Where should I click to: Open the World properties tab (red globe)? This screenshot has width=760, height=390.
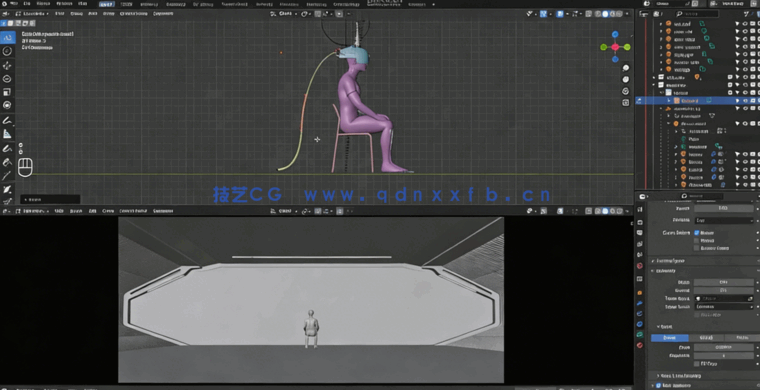pyautogui.click(x=640, y=266)
